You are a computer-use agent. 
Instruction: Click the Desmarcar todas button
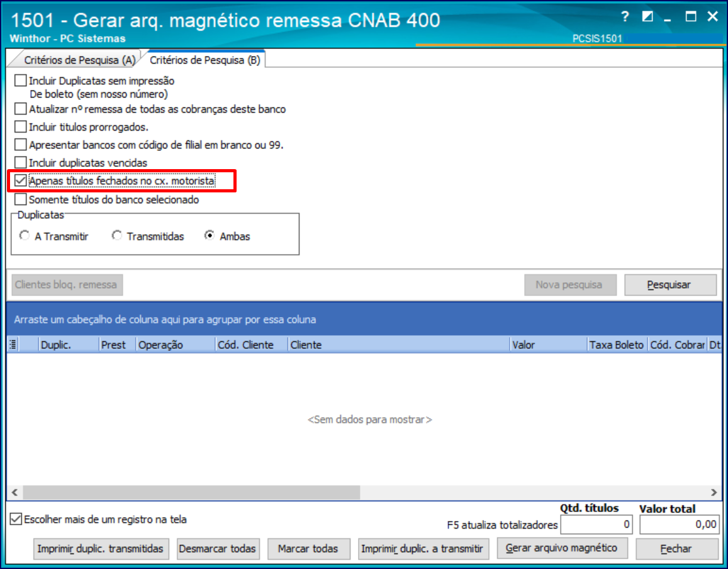217,549
